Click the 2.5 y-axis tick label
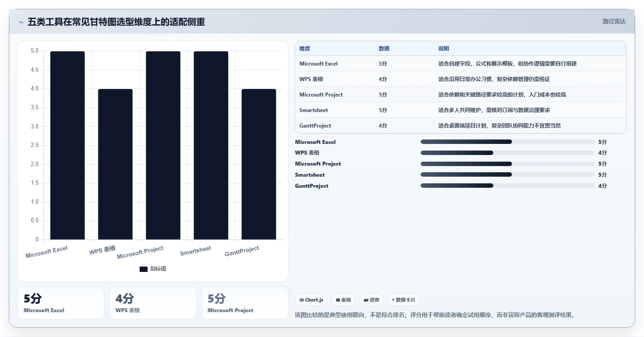The image size is (644, 337). (x=34, y=145)
